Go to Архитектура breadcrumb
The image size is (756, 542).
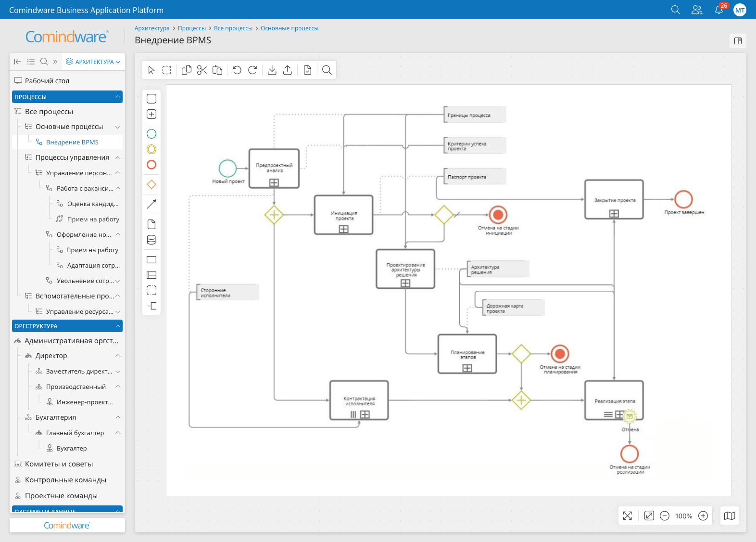coord(152,28)
